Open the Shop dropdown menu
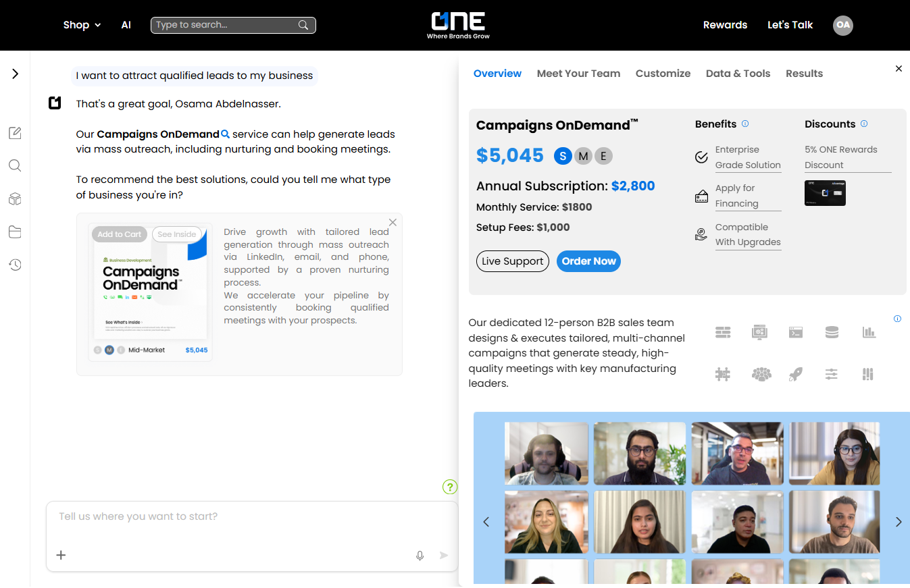Viewport: 910px width, 588px height. (x=82, y=25)
